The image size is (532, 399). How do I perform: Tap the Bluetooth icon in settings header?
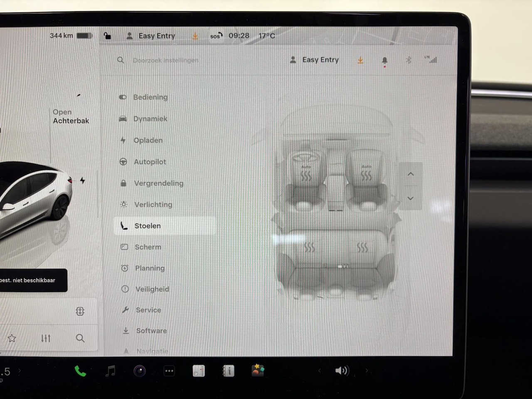(409, 60)
